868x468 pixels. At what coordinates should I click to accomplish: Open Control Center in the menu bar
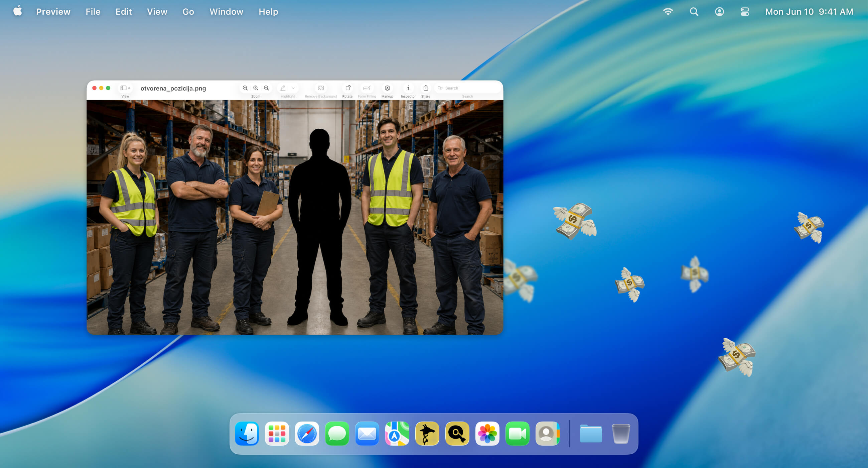click(x=745, y=12)
